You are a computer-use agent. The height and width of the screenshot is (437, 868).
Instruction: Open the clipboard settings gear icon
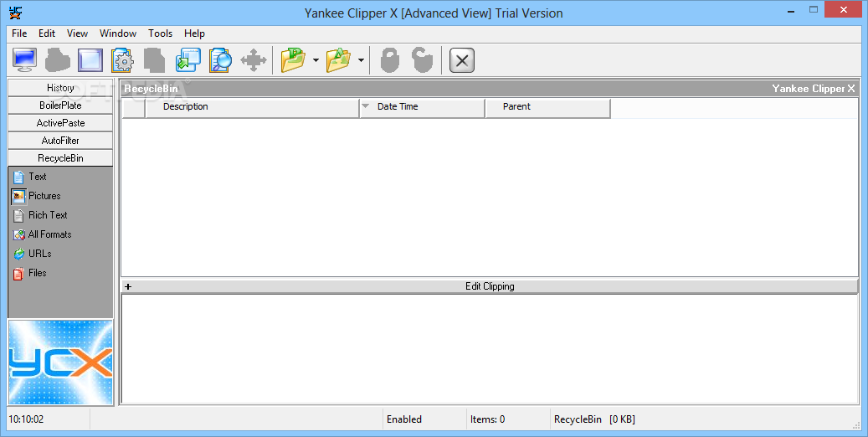[122, 59]
